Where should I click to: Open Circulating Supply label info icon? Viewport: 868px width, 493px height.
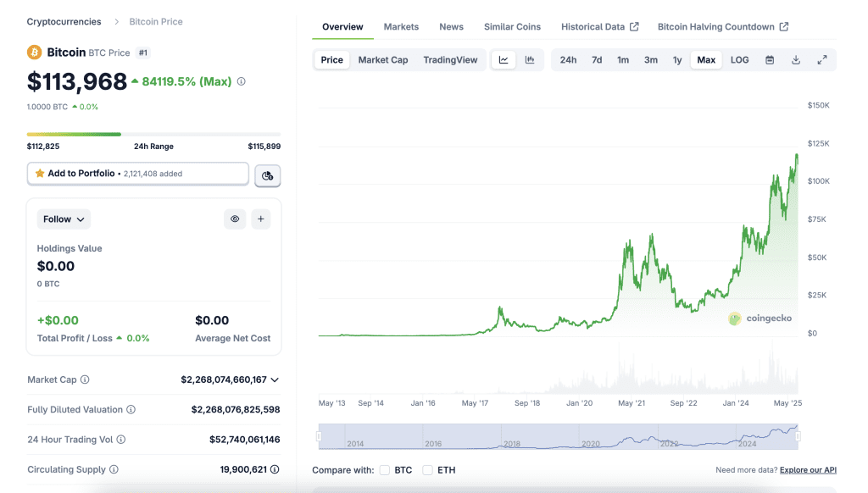[114, 469]
